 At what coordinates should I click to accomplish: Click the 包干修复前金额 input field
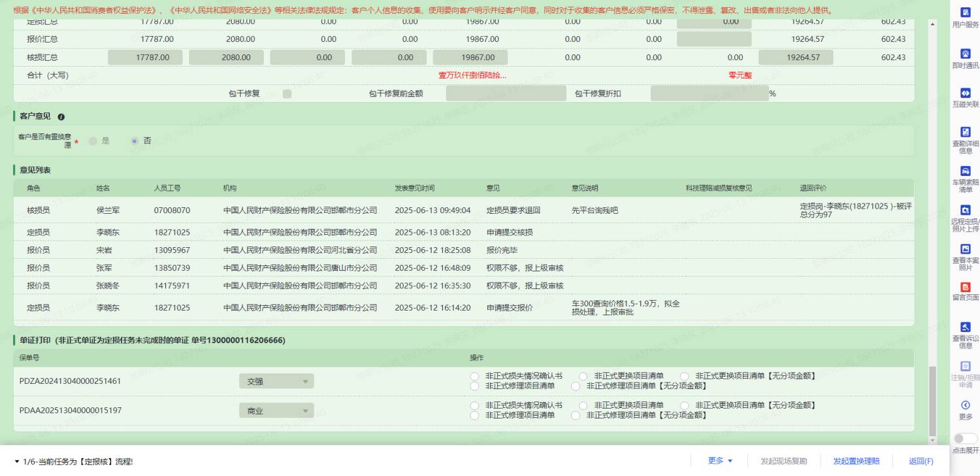click(506, 93)
